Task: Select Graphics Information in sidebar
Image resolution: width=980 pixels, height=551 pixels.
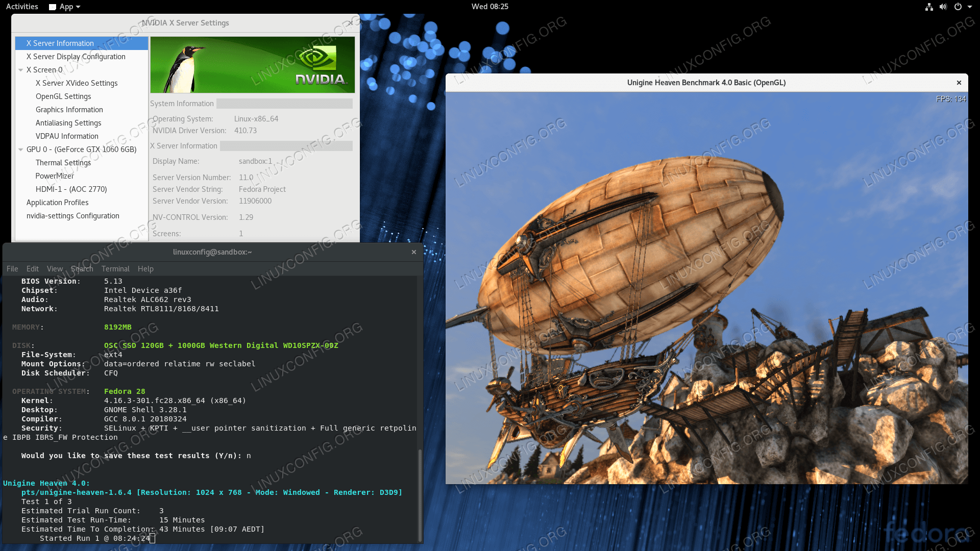Action: click(x=82, y=110)
